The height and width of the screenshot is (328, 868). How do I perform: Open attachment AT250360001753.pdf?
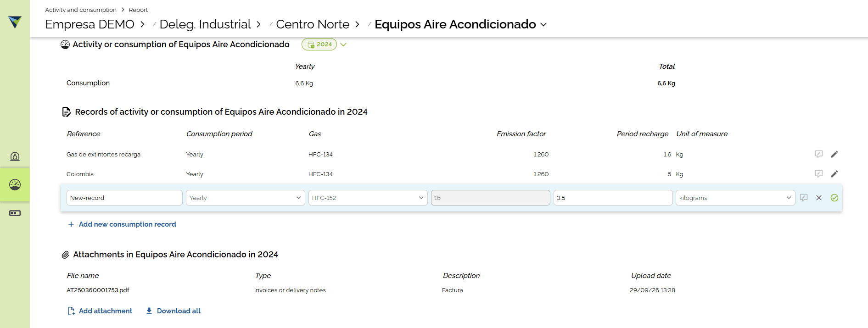[98, 290]
